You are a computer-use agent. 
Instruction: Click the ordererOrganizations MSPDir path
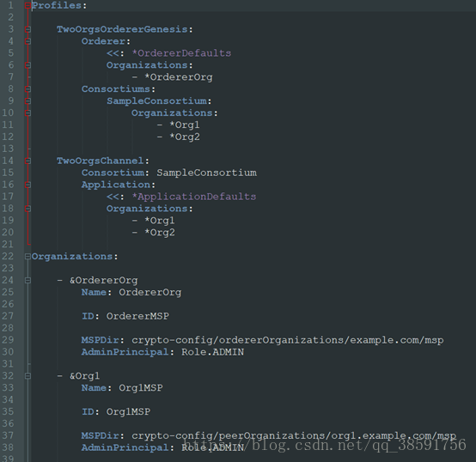pyautogui.click(x=288, y=340)
